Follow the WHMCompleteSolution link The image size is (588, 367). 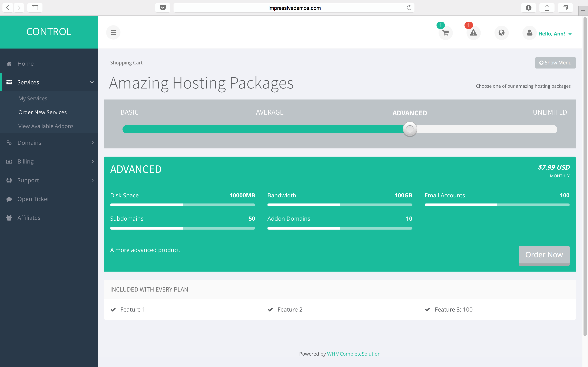coord(354,354)
